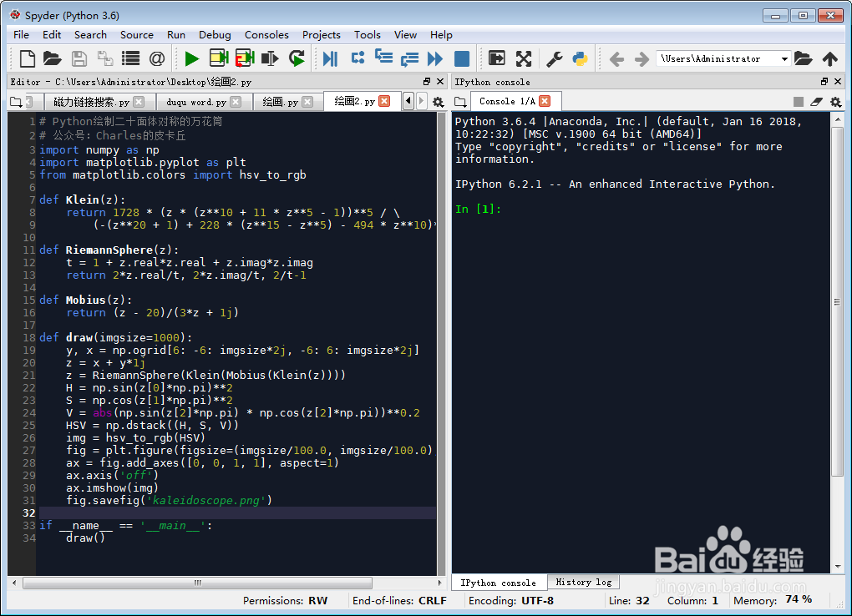Viewport: 852px width, 616px height.
Task: Open the Help menu
Action: click(441, 35)
